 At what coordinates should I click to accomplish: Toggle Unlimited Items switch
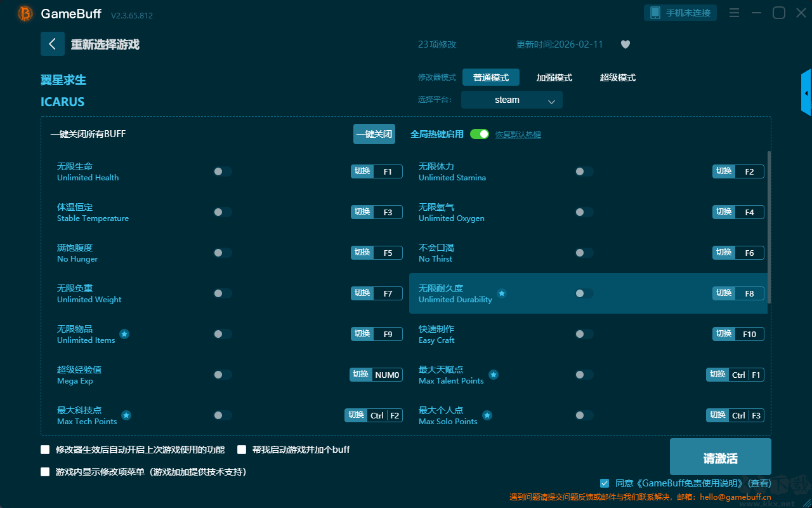223,334
